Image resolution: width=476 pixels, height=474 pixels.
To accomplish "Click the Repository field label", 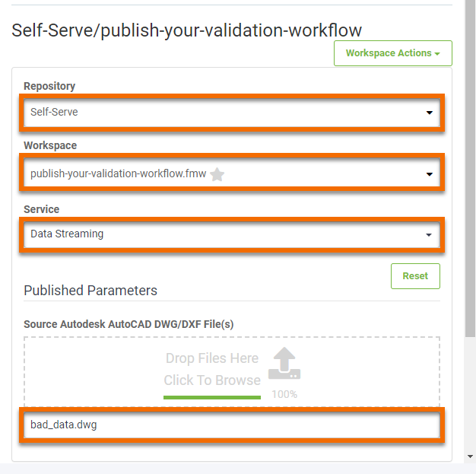I will click(49, 86).
